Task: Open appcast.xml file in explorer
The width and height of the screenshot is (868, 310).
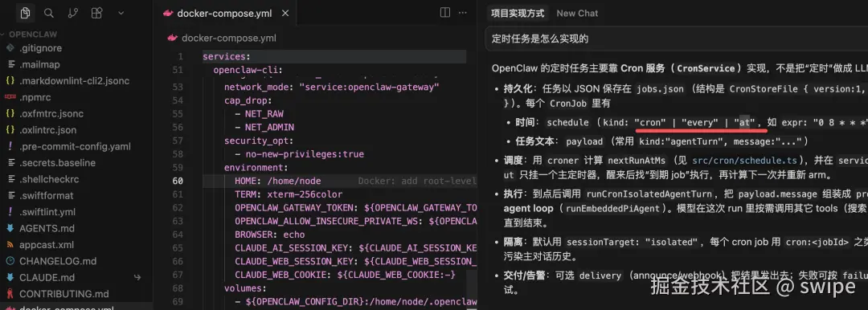Action: coord(46,245)
